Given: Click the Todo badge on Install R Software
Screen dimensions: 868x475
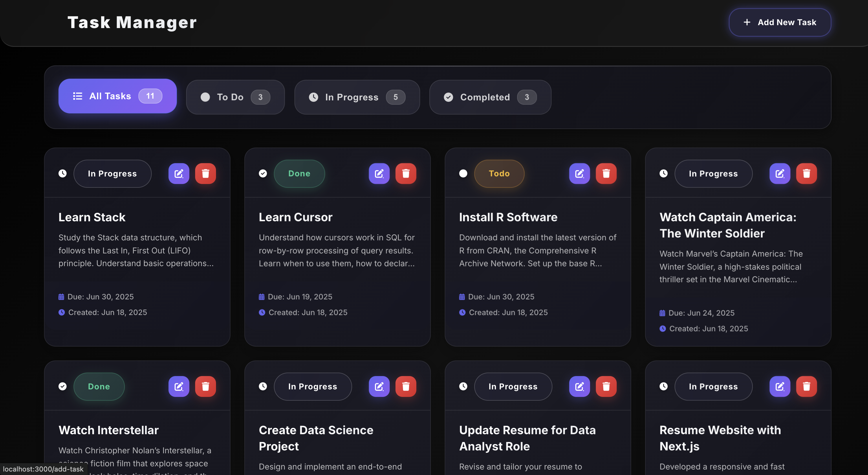Looking at the screenshot, I should pos(499,174).
